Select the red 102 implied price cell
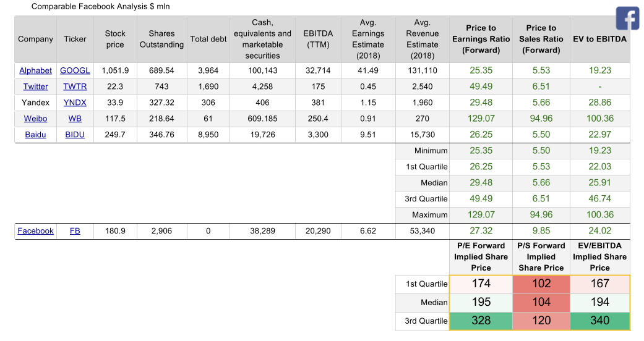This screenshot has width=644, height=341. coord(541,284)
